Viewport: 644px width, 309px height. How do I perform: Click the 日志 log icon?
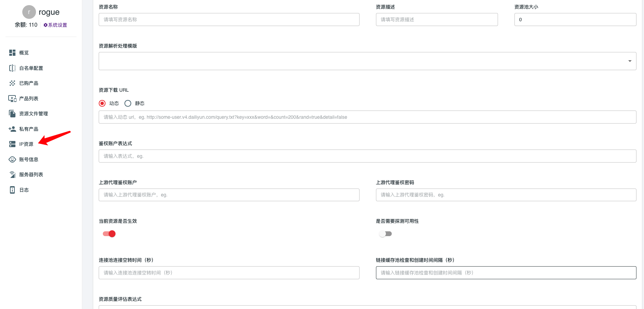coord(12,190)
